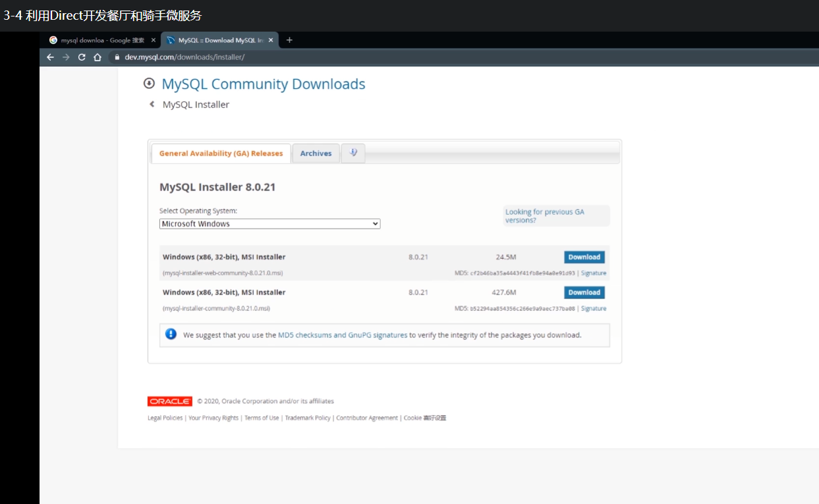Open Cookie preferences footer link
Viewport: 819px width, 504px height.
tap(425, 418)
